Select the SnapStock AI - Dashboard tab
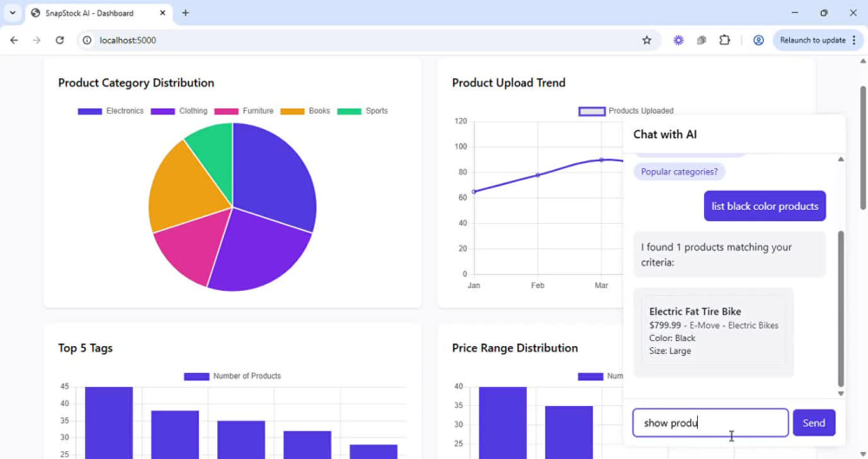Screen dimensions: 868x459 point(99,13)
